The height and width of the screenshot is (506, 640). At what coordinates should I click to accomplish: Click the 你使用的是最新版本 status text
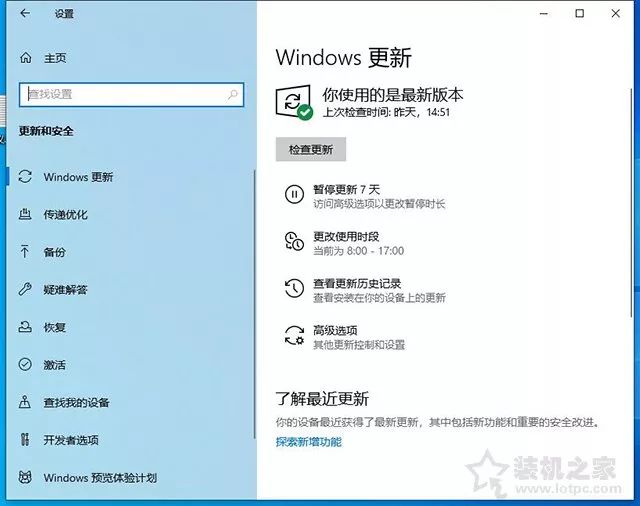pyautogui.click(x=393, y=95)
